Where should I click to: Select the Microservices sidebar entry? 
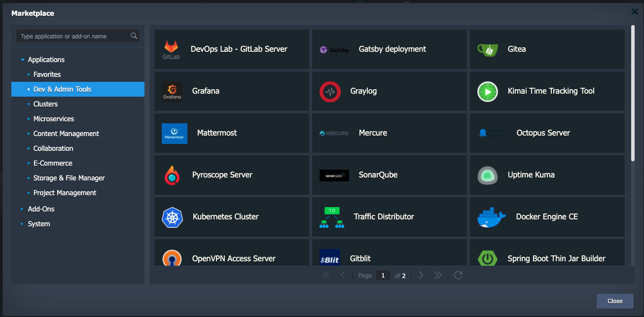pos(54,118)
